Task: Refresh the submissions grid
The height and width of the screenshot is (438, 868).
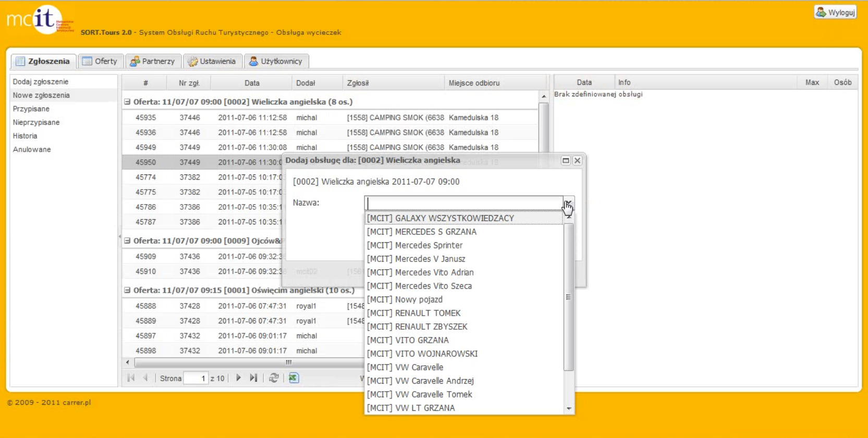Action: pyautogui.click(x=274, y=378)
